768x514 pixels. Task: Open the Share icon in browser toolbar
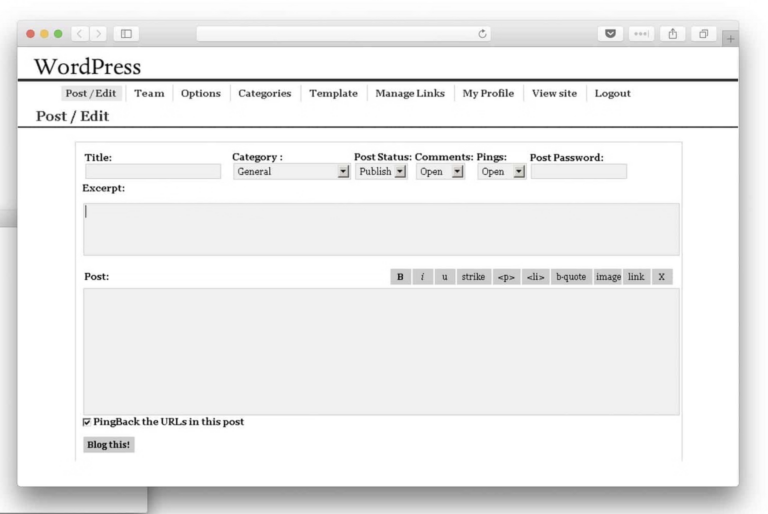coord(672,34)
